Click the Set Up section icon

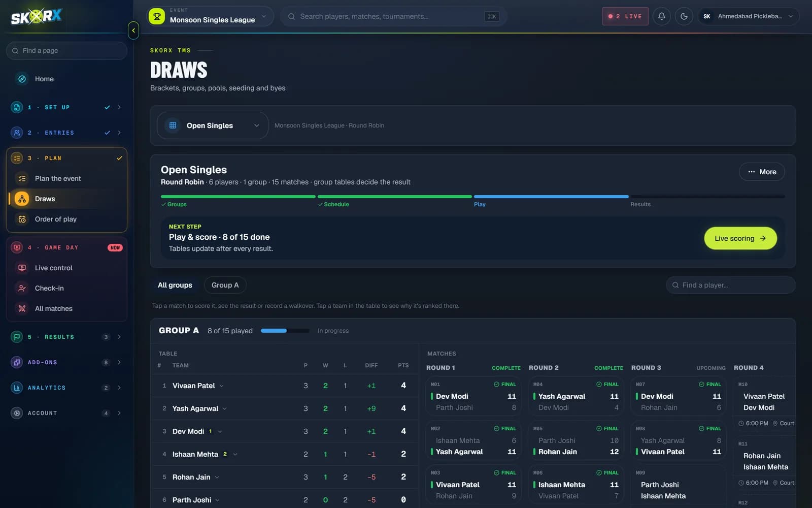pos(17,107)
